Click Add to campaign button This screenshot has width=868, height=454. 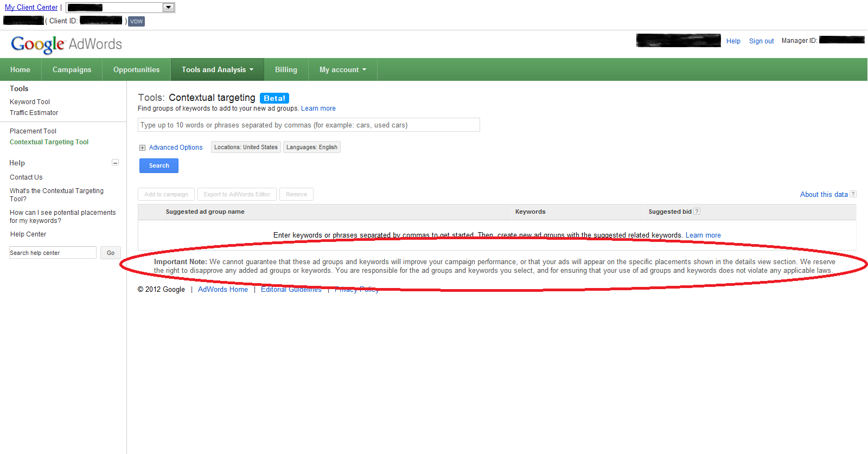[166, 194]
